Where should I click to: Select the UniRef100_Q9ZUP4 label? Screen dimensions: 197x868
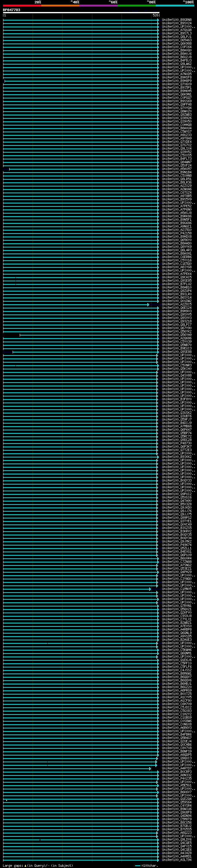177,291
